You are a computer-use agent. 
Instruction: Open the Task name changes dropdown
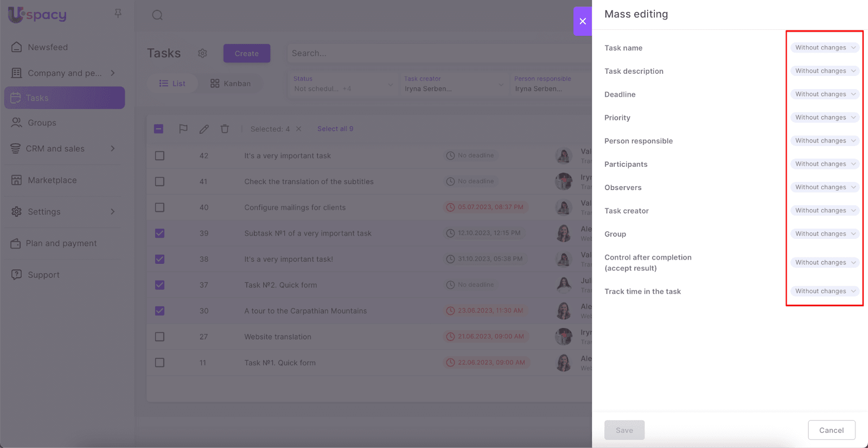[x=825, y=48]
